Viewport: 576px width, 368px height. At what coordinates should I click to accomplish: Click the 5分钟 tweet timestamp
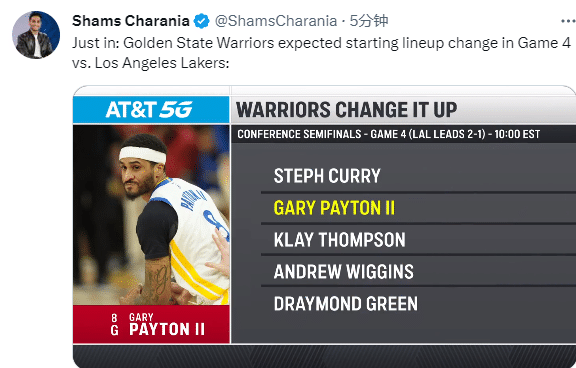click(369, 21)
